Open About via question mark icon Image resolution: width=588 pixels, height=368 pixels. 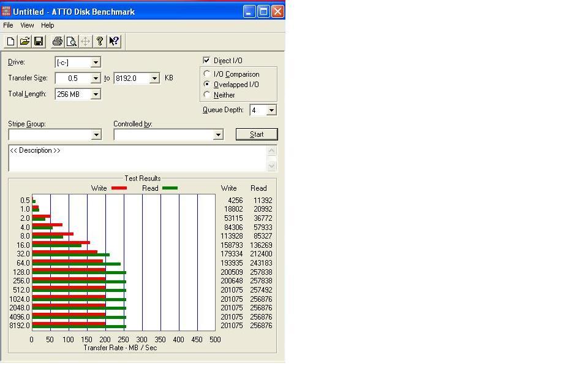99,41
